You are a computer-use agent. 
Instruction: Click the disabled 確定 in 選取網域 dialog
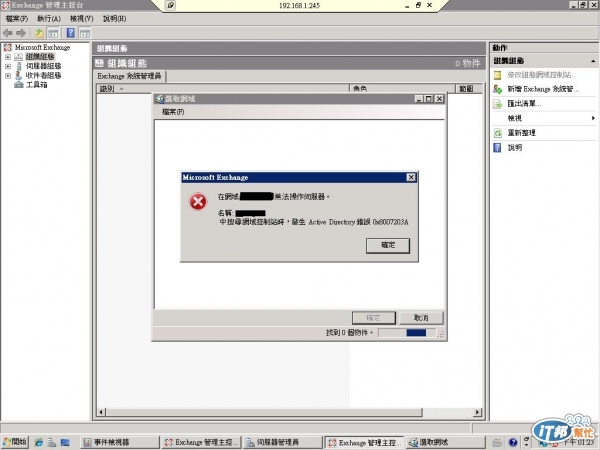click(373, 318)
